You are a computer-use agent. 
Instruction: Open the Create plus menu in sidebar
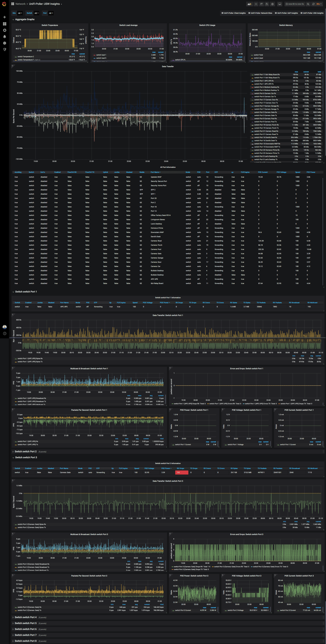click(4, 17)
